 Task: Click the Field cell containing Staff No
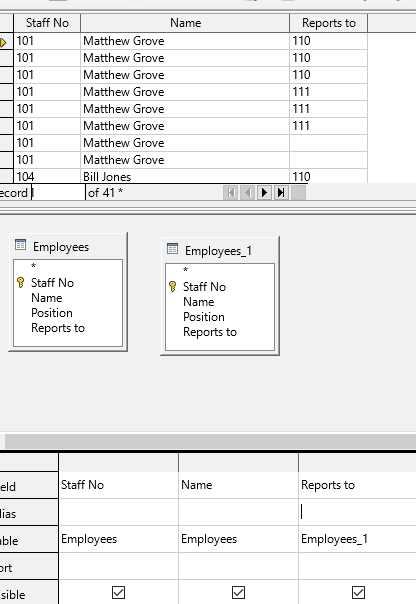pyautogui.click(x=118, y=485)
